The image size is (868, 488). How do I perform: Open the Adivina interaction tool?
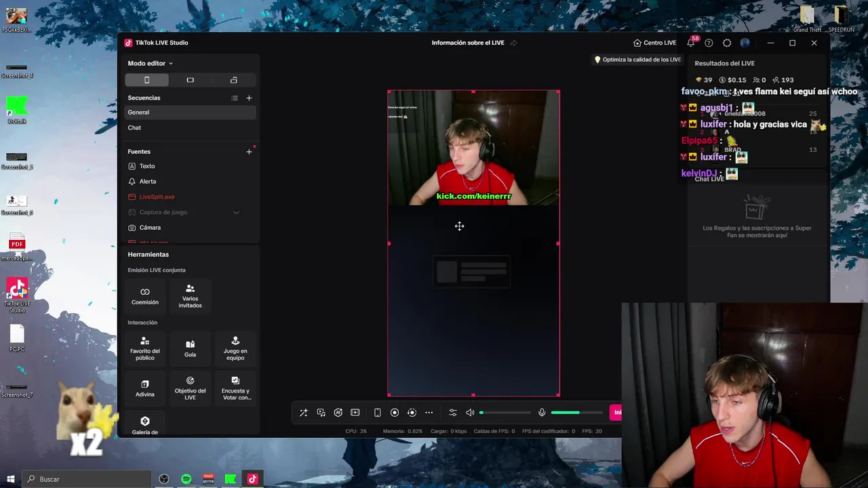click(x=145, y=388)
